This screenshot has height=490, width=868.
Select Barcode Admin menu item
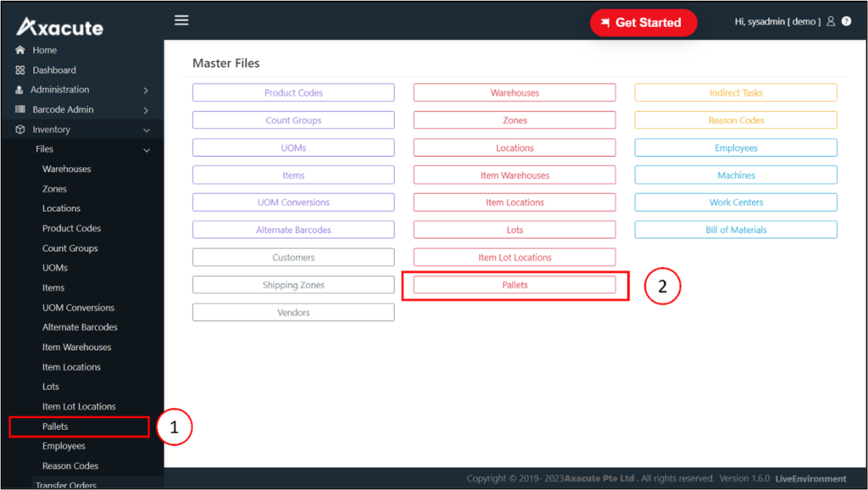tap(63, 109)
